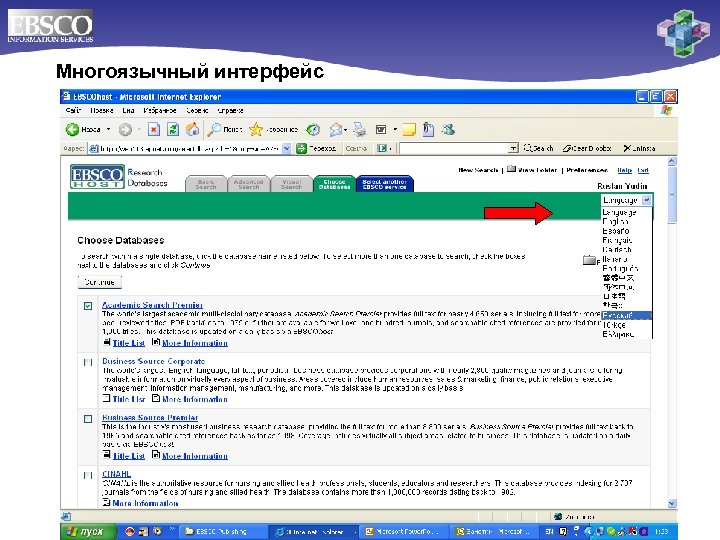Click the Title List icon under Academic Search Premier
The width and height of the screenshot is (720, 540).
[x=107, y=342]
